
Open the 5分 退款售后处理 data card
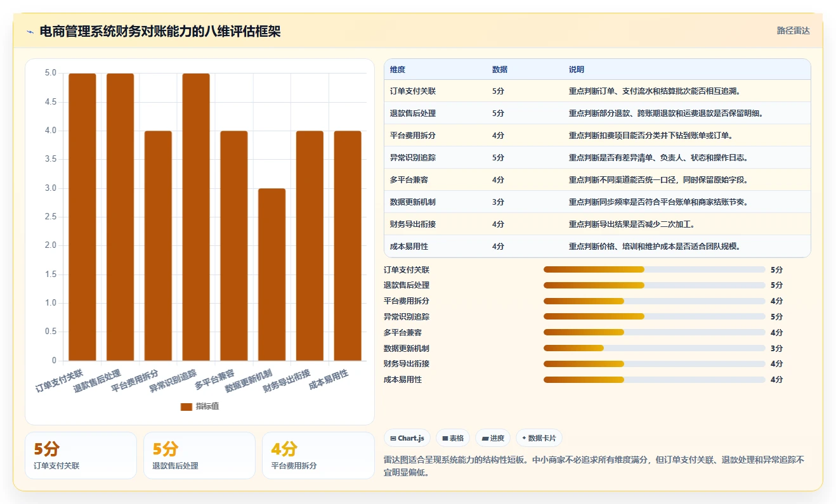click(199, 455)
